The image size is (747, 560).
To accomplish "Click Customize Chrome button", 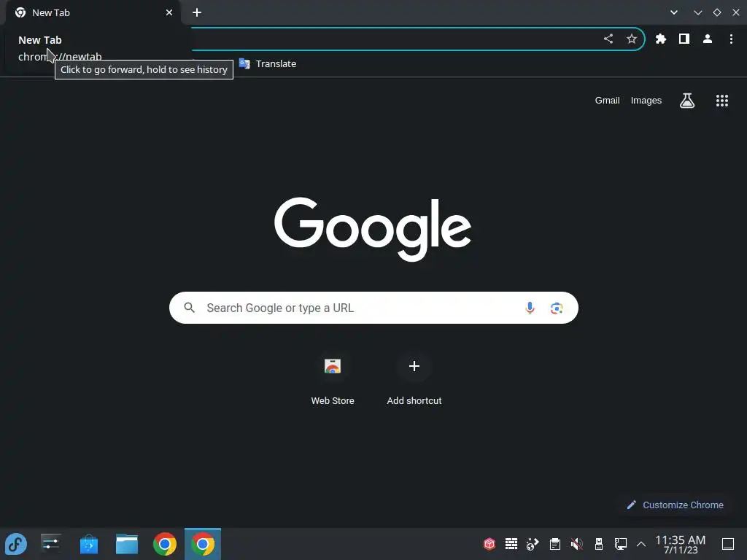I will coord(675,505).
